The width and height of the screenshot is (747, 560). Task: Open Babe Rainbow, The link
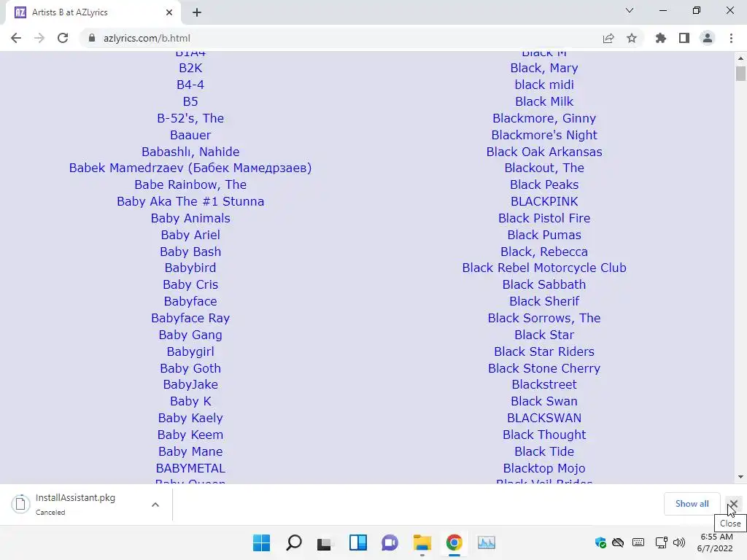tap(190, 184)
